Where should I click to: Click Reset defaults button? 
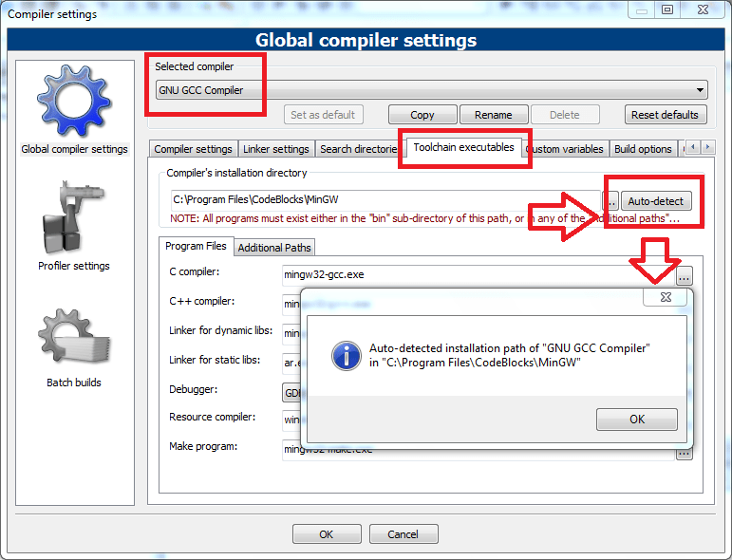[666, 115]
